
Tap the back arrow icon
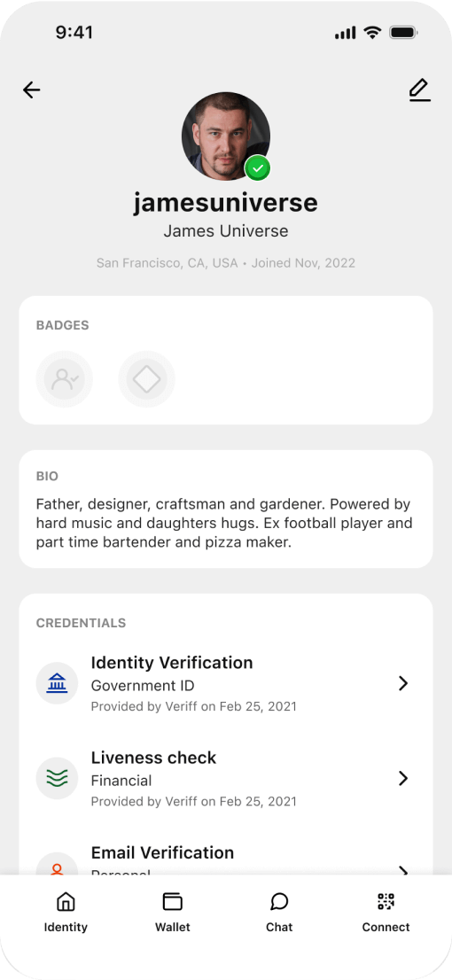coord(31,90)
